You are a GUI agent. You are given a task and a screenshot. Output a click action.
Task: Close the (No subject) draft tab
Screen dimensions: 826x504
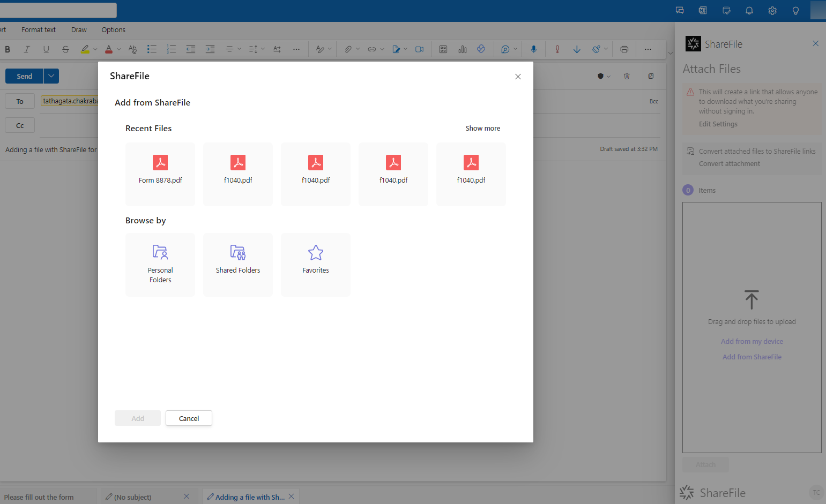point(187,497)
